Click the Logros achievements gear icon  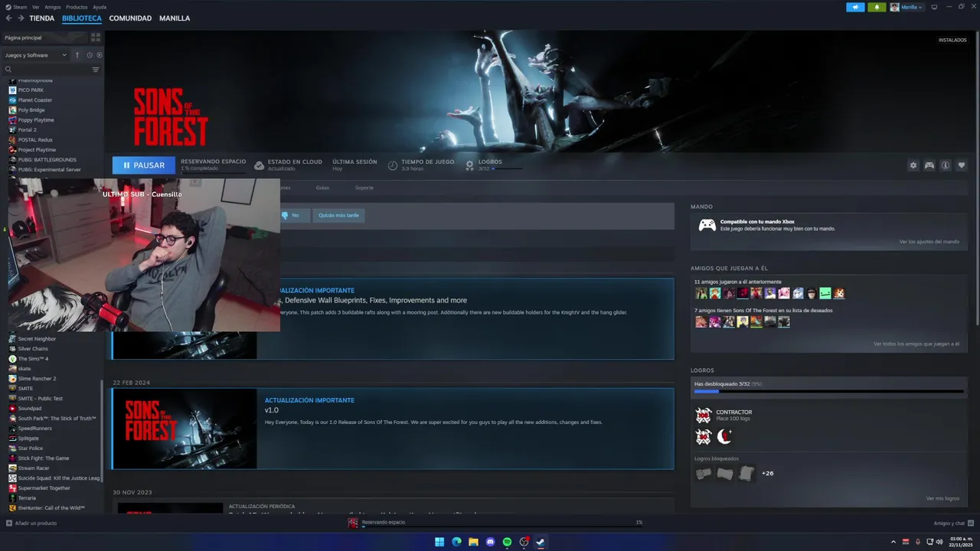pos(470,165)
